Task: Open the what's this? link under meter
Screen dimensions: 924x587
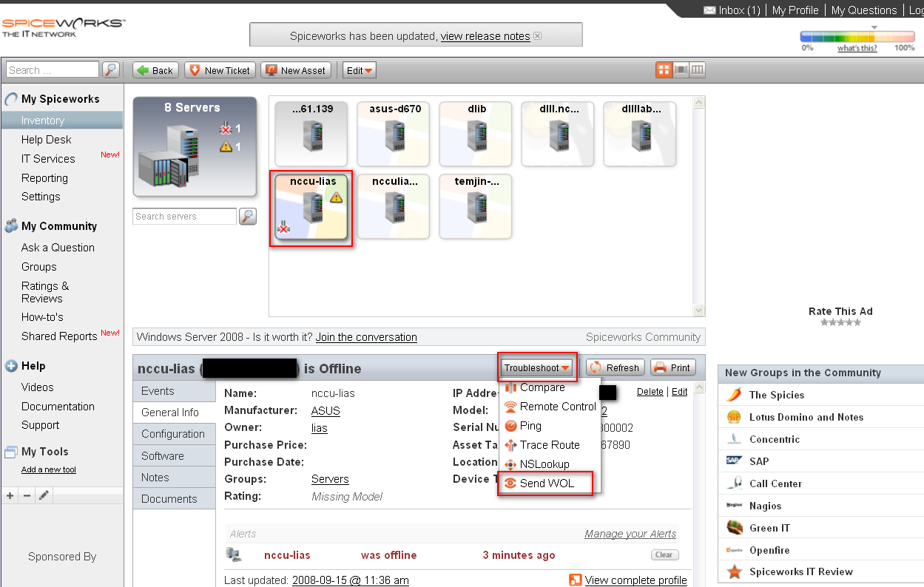Action: click(x=857, y=48)
